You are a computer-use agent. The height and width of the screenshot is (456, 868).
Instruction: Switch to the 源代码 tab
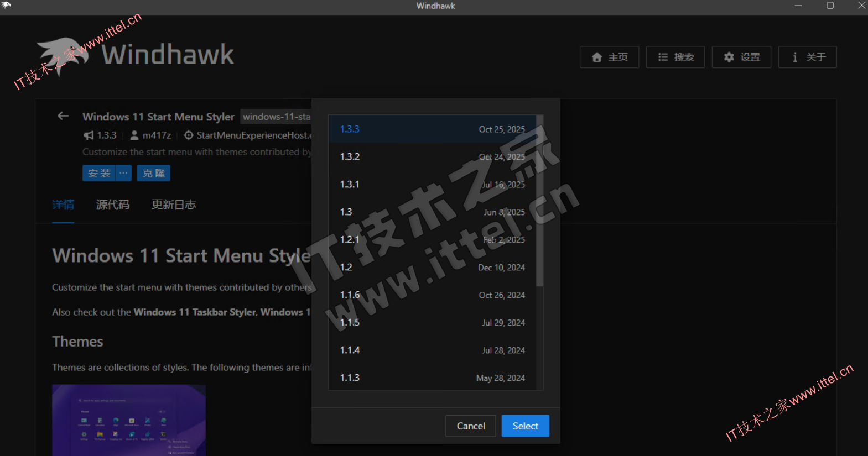pyautogui.click(x=113, y=205)
